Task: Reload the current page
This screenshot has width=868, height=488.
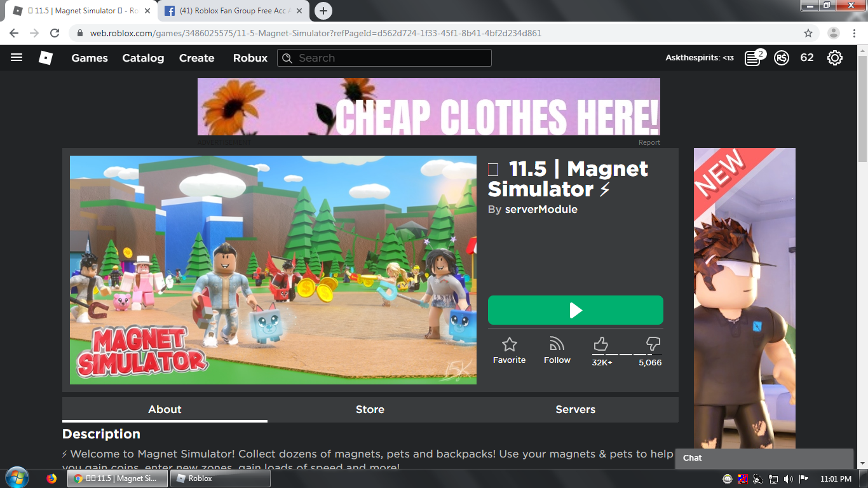Action: (55, 33)
